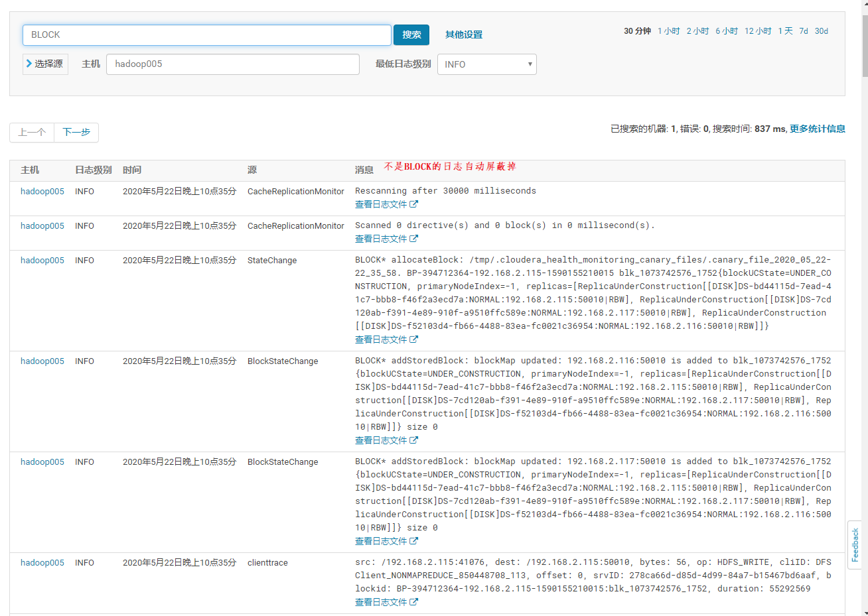This screenshot has height=616, width=868.
Task: Open external link icon for Scanned directive log
Action: tap(414, 239)
